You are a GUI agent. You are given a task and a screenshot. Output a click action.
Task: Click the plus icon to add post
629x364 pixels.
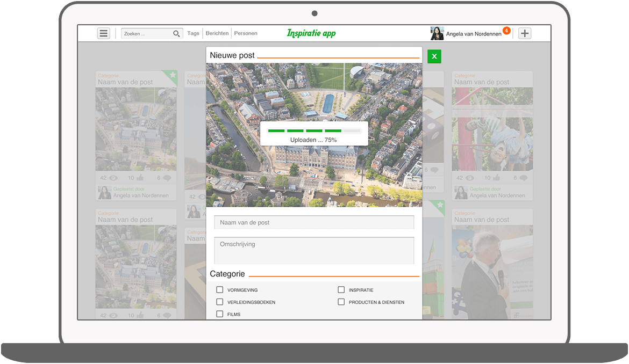(x=525, y=33)
